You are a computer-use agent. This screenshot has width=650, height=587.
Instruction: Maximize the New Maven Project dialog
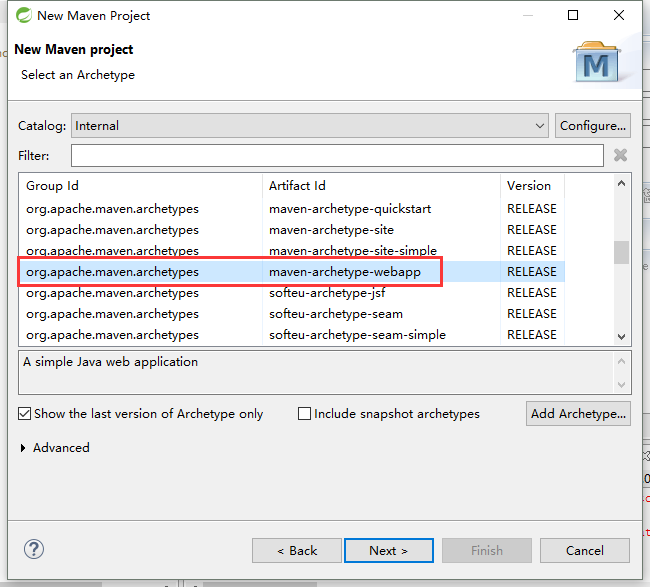pos(573,15)
